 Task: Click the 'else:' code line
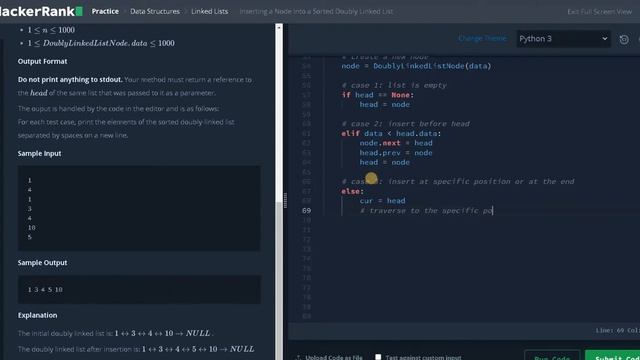coord(352,191)
